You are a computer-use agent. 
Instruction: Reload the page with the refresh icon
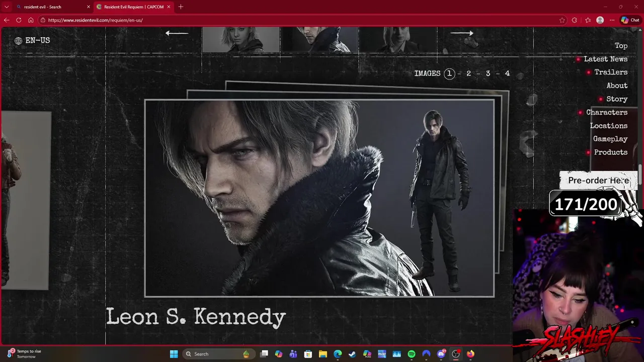[19, 20]
